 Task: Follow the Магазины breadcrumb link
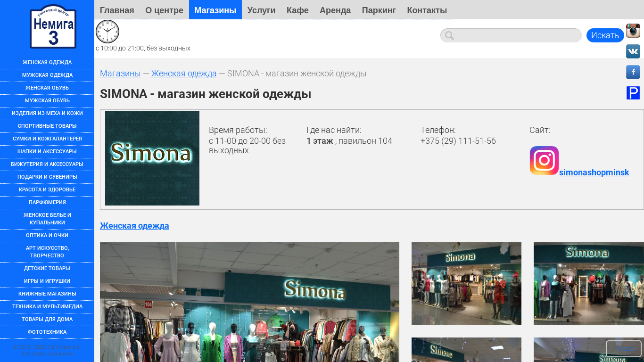point(120,74)
